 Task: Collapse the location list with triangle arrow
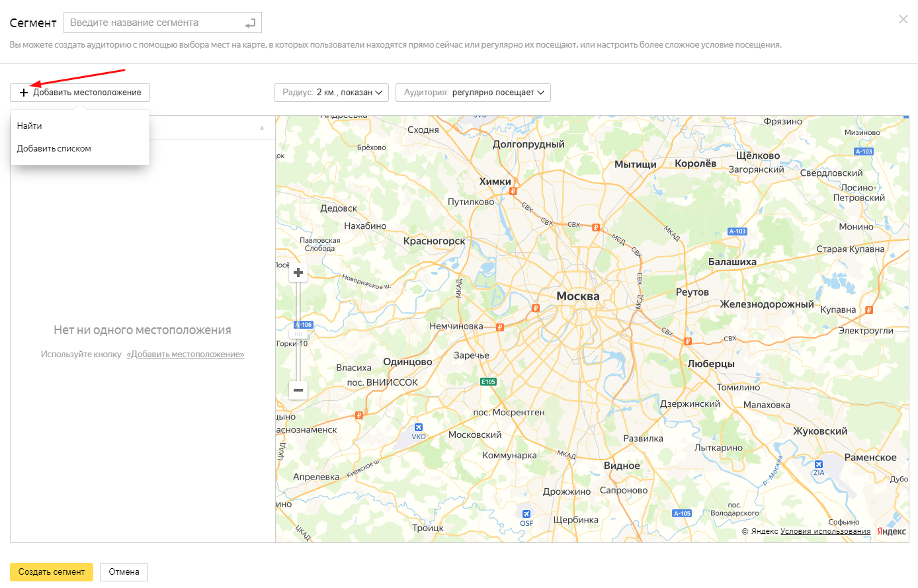tap(262, 128)
